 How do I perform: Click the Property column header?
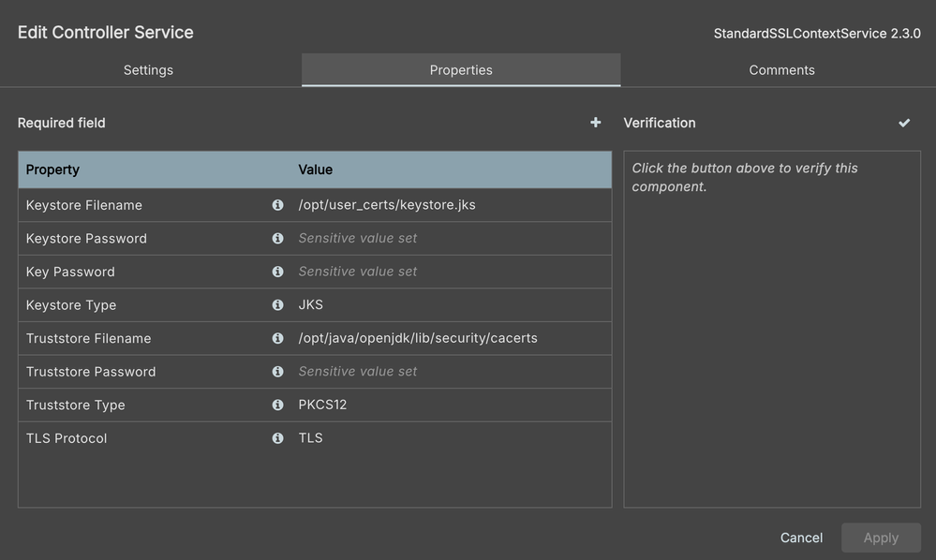52,170
